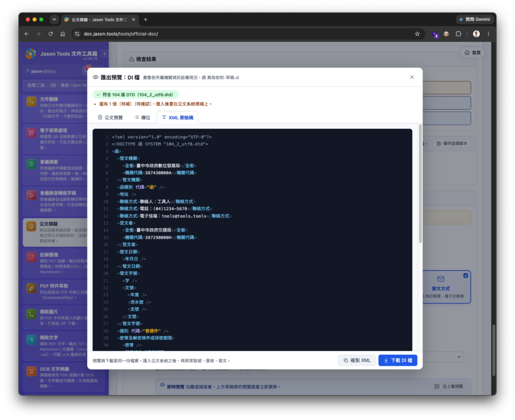This screenshot has height=420, width=515.
Task: Click the 速別 代碼 普通件 XML line
Action: pos(143,331)
